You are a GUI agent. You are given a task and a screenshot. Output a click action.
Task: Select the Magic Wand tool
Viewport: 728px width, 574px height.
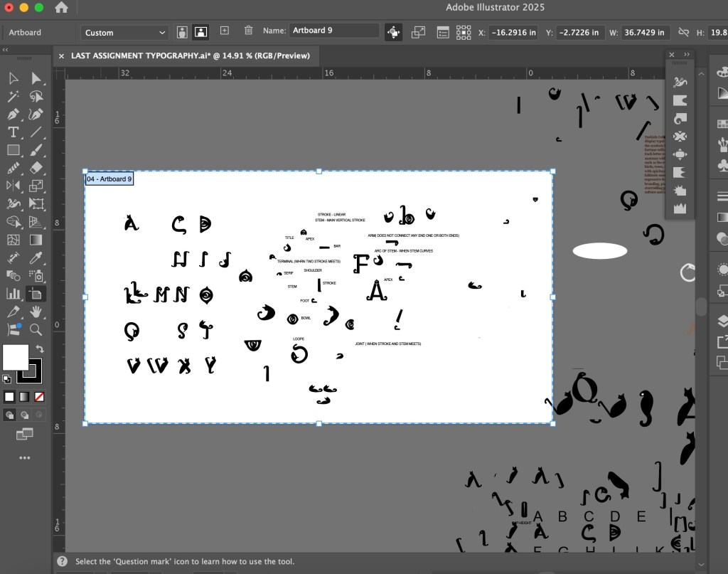point(13,97)
